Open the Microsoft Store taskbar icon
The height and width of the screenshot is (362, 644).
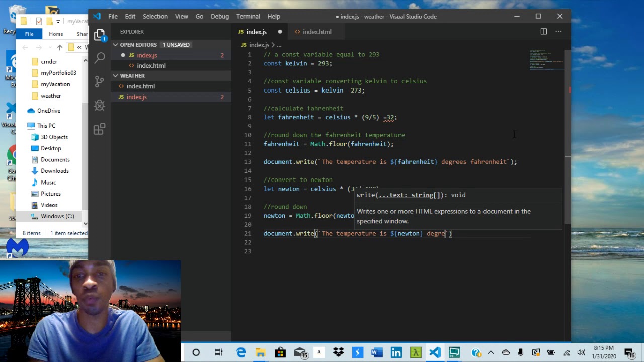[280, 352]
